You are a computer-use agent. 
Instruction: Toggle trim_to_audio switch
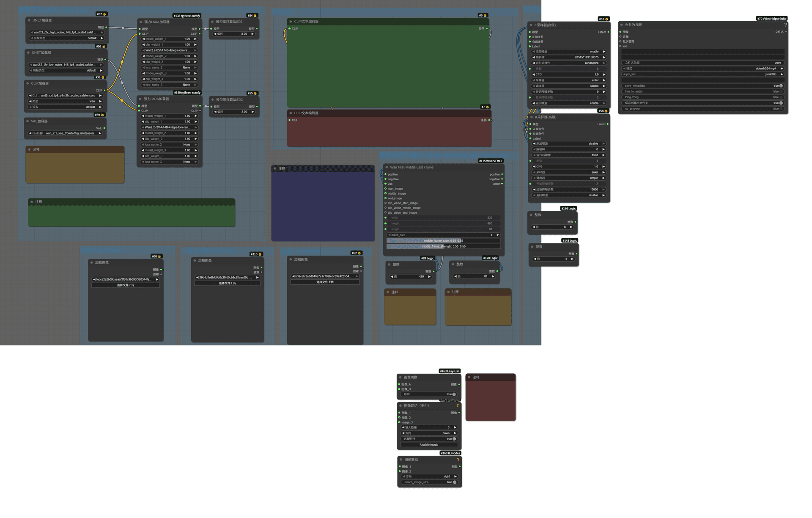pos(781,91)
